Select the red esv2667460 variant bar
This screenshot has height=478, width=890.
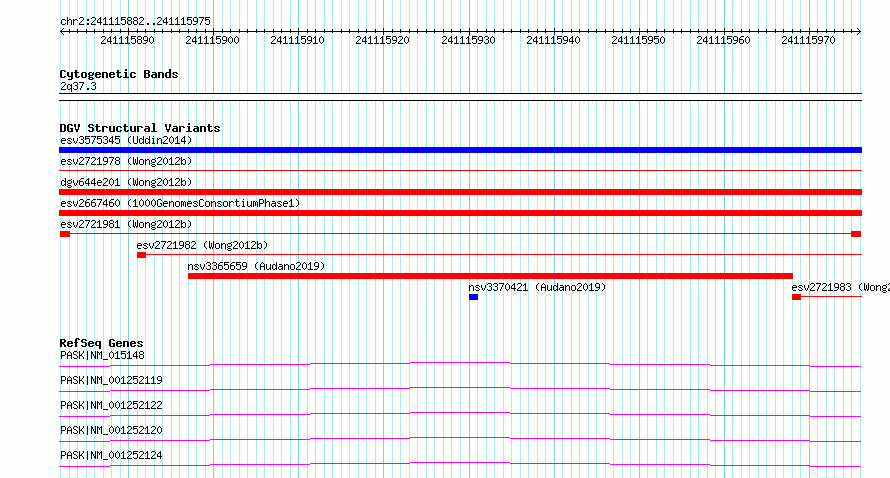(x=460, y=213)
